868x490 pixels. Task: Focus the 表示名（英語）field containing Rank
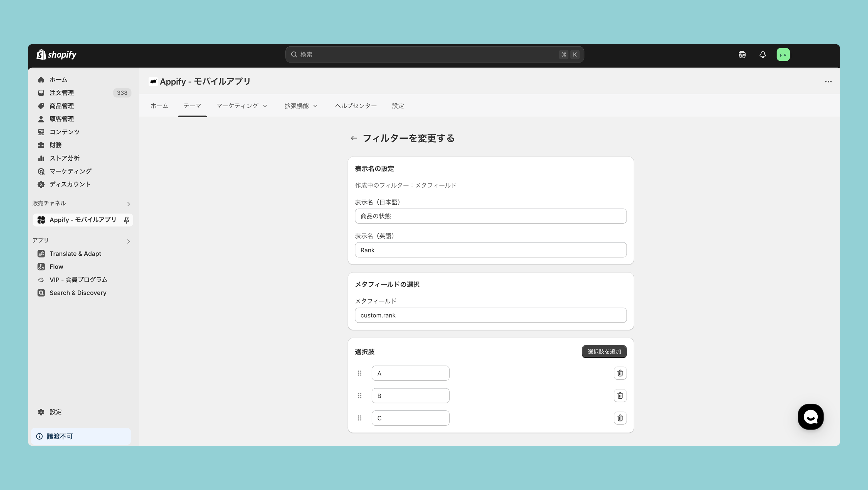pyautogui.click(x=490, y=250)
